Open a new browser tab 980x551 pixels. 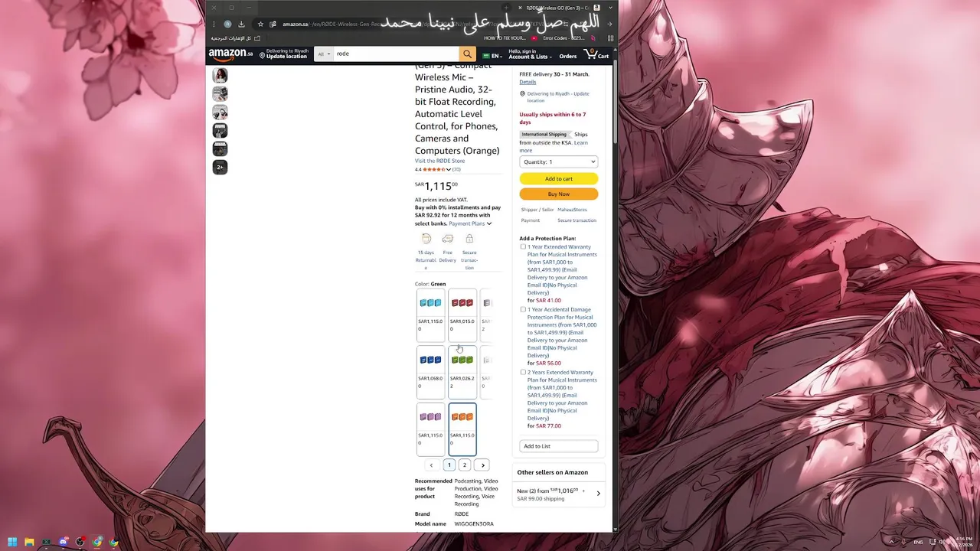[x=505, y=8]
